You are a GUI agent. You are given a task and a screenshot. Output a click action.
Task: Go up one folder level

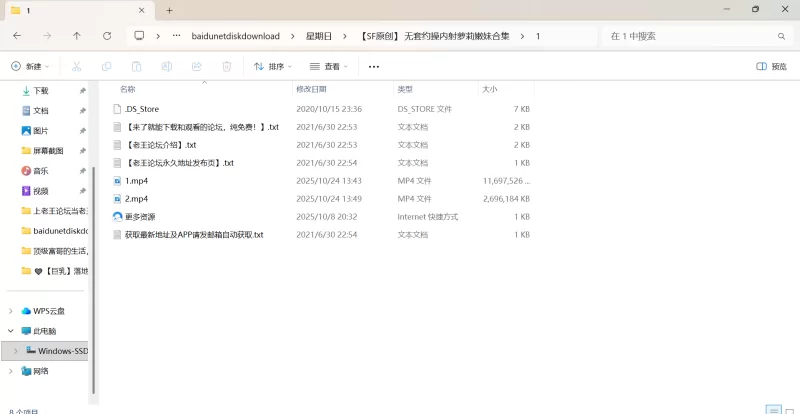(77, 35)
